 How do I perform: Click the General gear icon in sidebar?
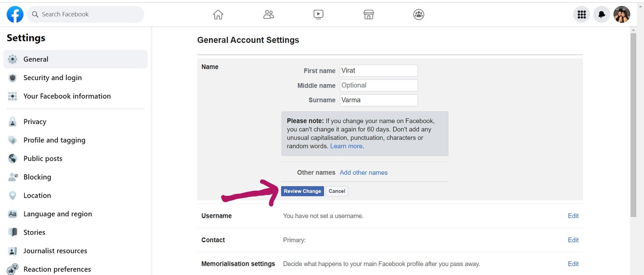[12, 59]
